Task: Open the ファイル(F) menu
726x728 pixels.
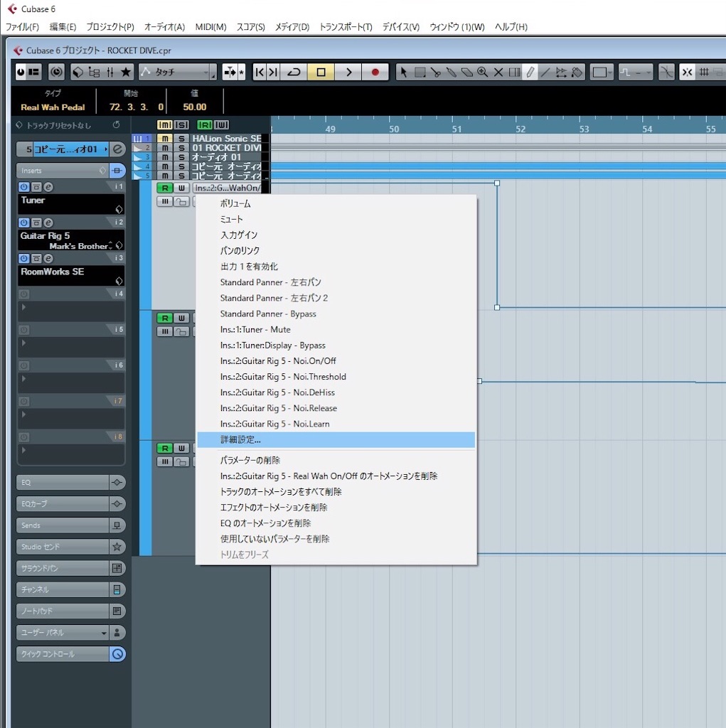Action: click(22, 27)
